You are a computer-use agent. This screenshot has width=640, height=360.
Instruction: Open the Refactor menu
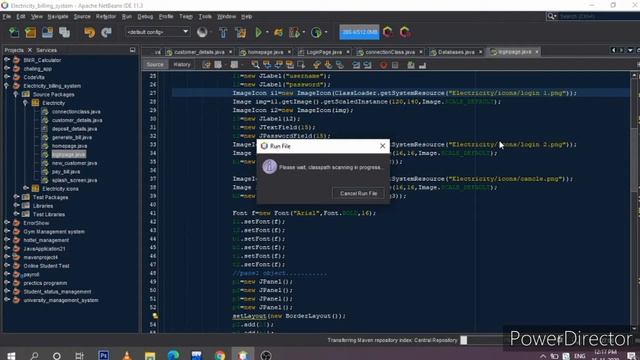pos(106,17)
